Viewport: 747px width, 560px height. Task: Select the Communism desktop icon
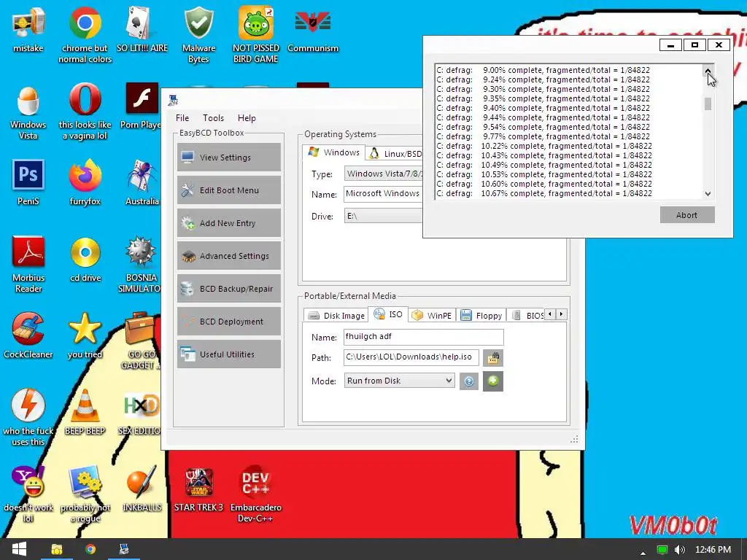312,30
